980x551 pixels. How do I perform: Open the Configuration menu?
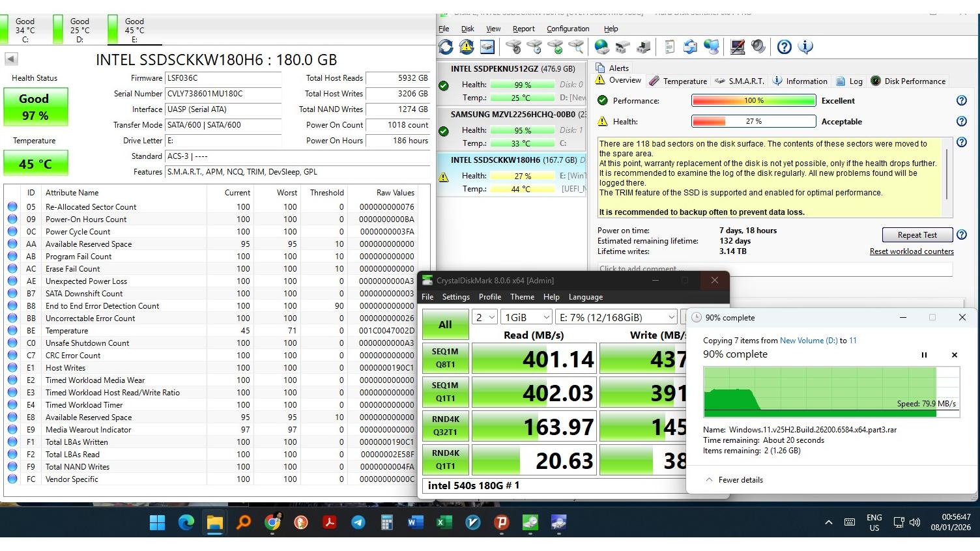click(x=568, y=29)
